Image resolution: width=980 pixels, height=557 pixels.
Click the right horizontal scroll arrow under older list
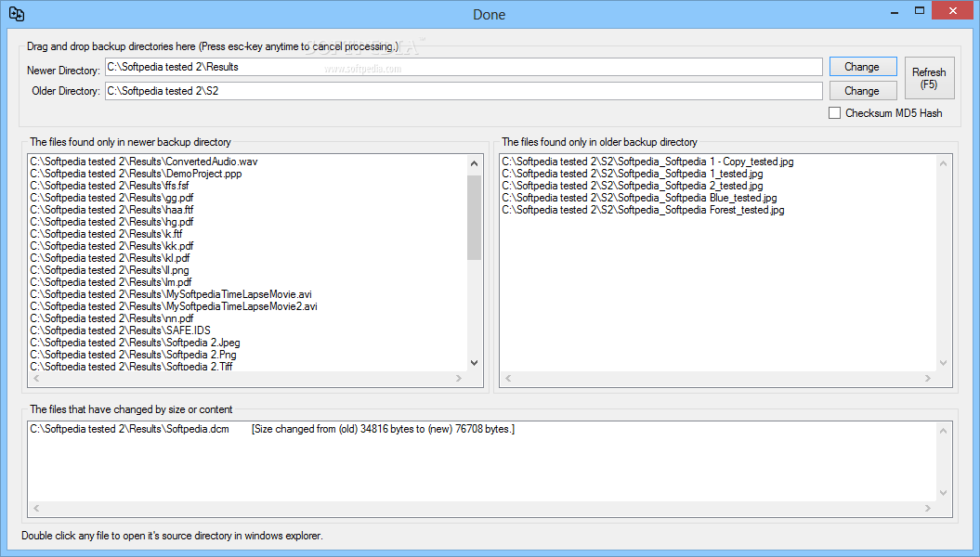point(928,378)
